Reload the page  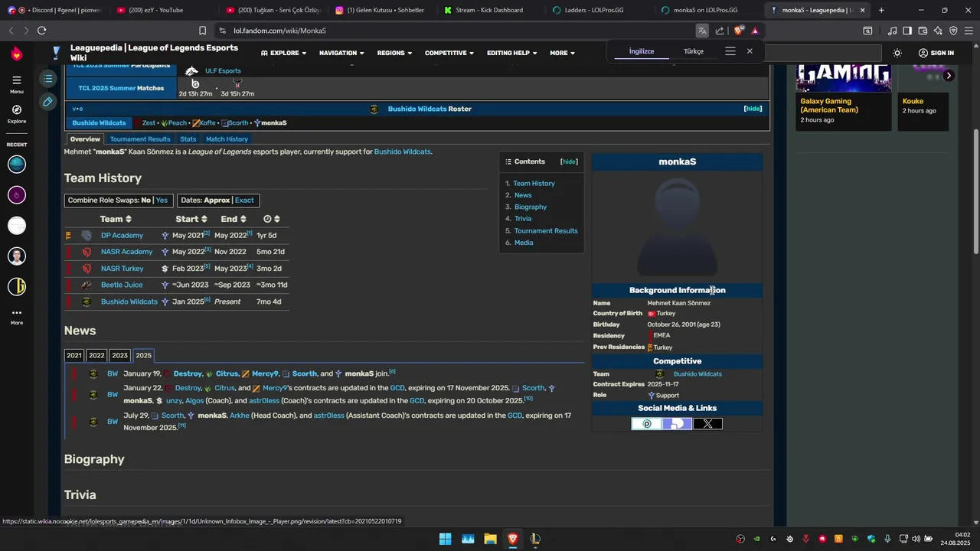(x=41, y=31)
